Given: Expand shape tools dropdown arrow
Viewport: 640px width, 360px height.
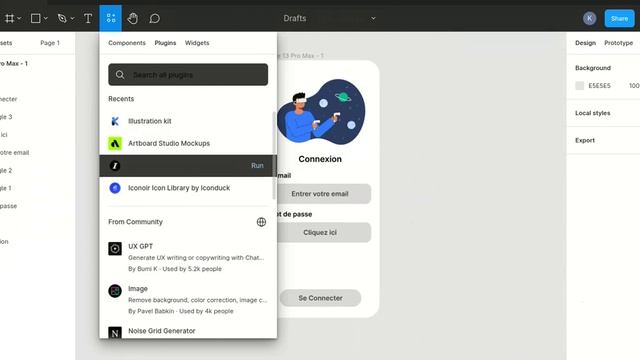Looking at the screenshot, I should 46,18.
